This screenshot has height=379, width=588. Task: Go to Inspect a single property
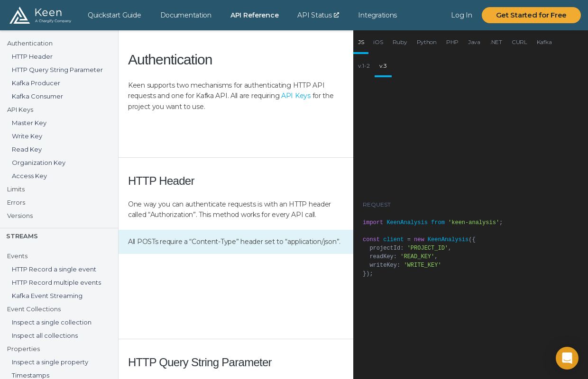click(50, 362)
